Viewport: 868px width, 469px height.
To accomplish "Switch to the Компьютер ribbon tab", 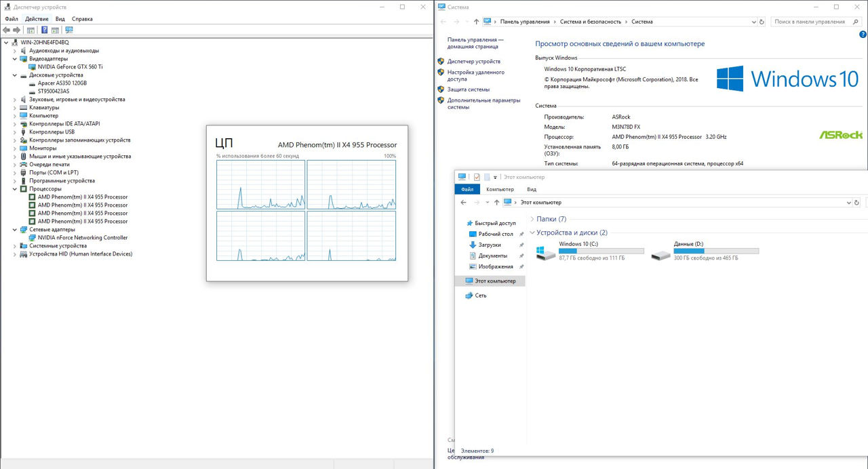I will tap(500, 189).
